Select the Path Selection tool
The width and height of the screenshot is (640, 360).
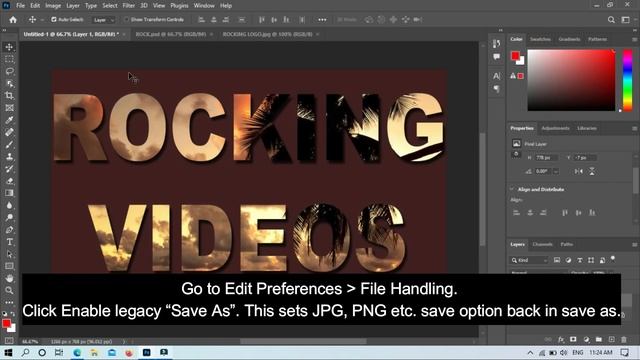(x=9, y=254)
